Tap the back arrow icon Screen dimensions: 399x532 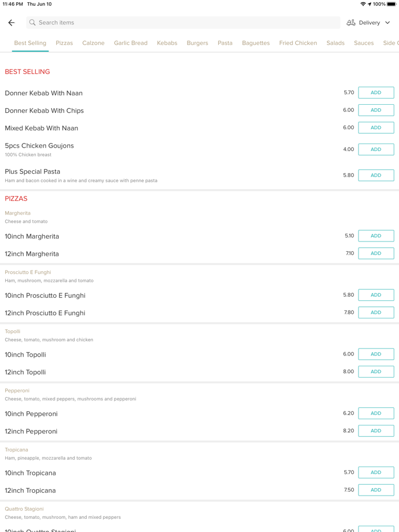pos(11,23)
